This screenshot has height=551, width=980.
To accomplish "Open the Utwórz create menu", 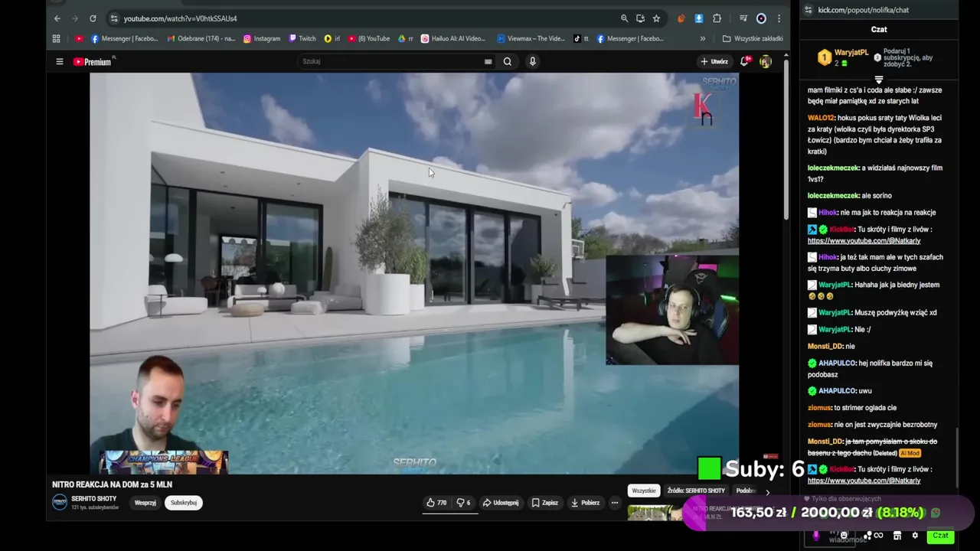I will tap(714, 61).
